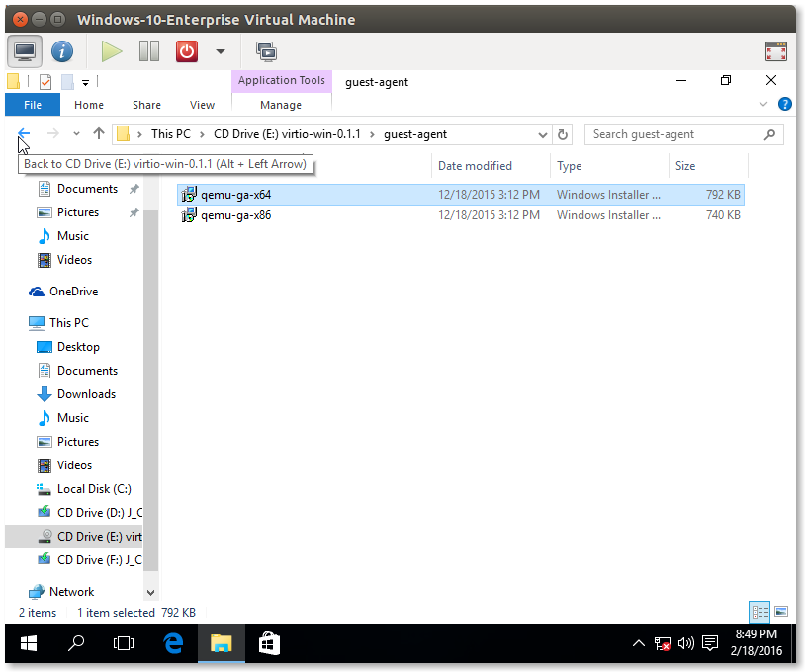Screen dimensions: 805x672
Task: Select the qemu-ga-x64 installer file
Action: pyautogui.click(x=461, y=195)
